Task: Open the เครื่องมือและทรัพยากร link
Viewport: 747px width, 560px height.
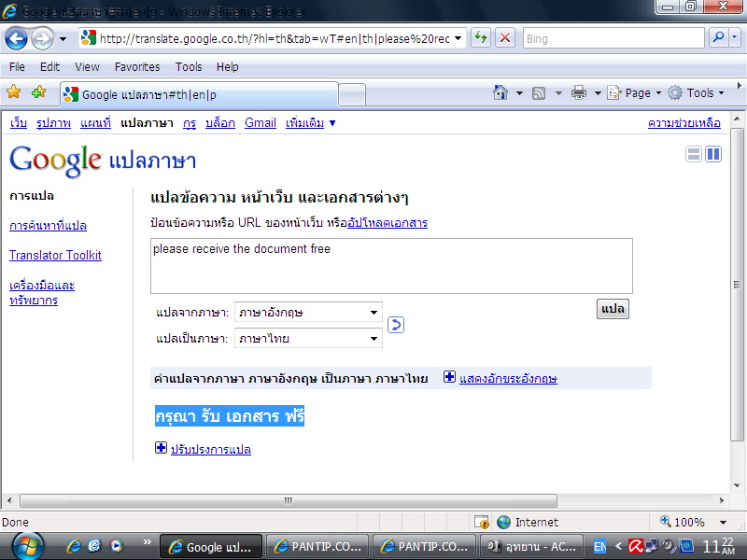Action: (42, 292)
